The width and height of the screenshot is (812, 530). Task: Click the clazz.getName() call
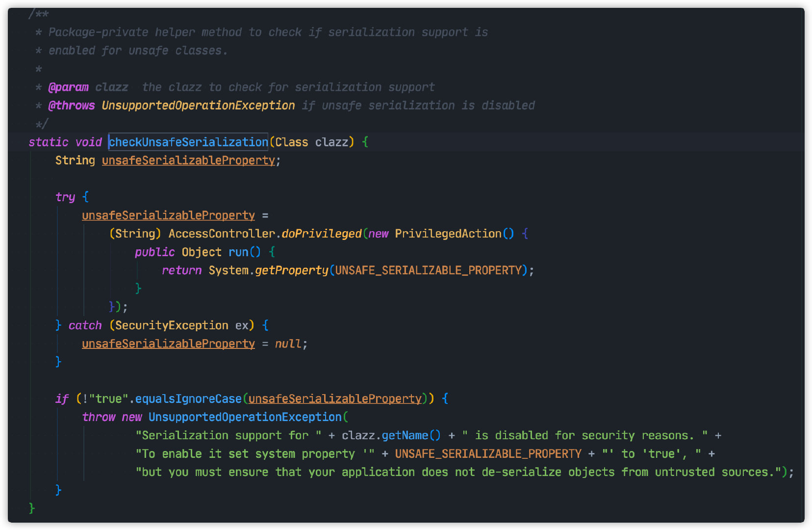click(391, 435)
